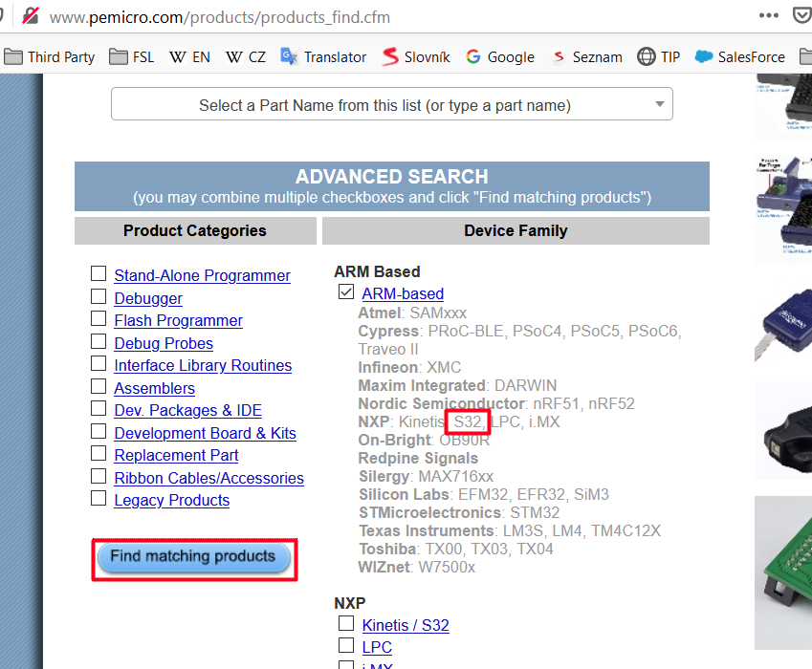
Task: Check the Kinetis / S32 checkbox under NXP
Action: (x=346, y=623)
